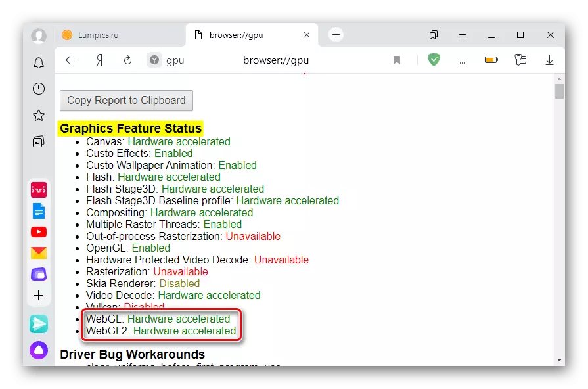Viewport: 588px width, 389px height.
Task: Click Hardware Protected Video Decode row
Action: [x=197, y=260]
